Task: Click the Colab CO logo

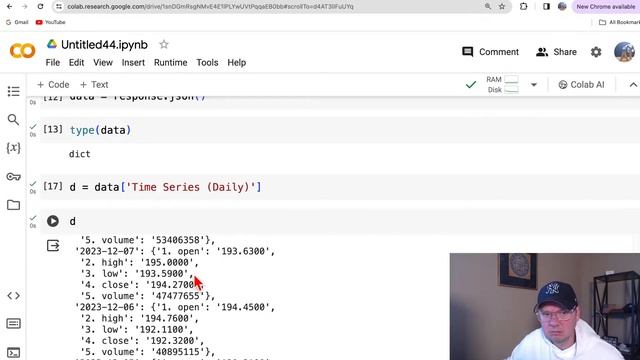Action: click(22, 51)
